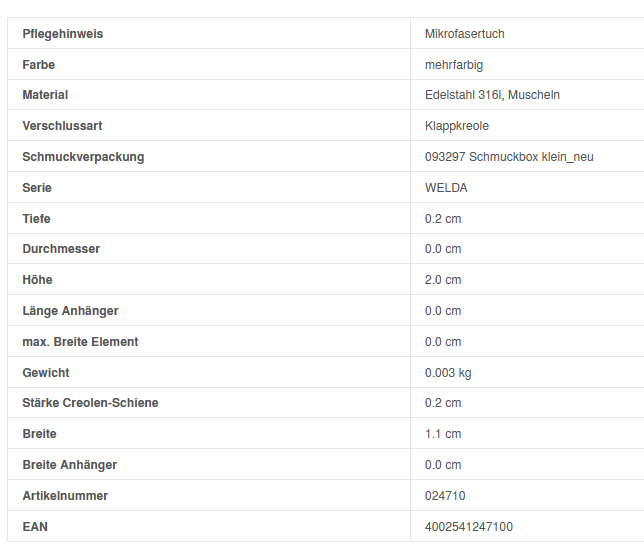Click the Länge Anhänger label
644x548 pixels.
click(x=70, y=311)
